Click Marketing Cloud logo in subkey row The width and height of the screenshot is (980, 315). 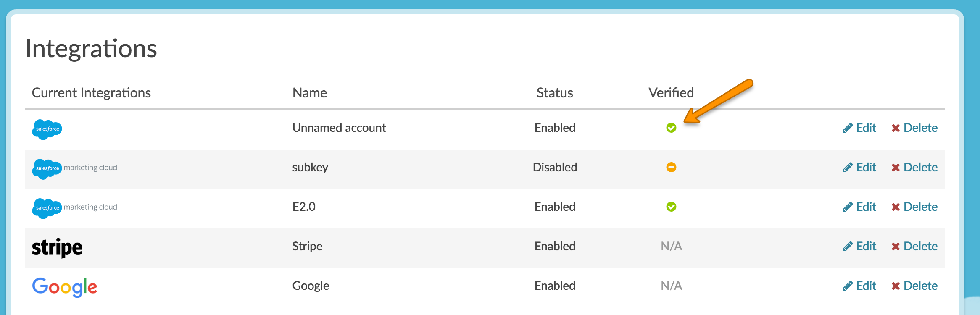(x=75, y=168)
